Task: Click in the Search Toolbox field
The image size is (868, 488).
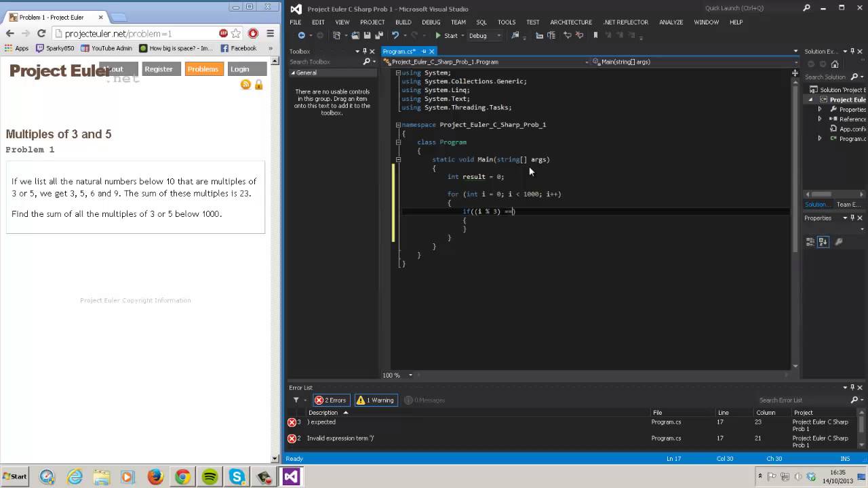Action: click(325, 62)
